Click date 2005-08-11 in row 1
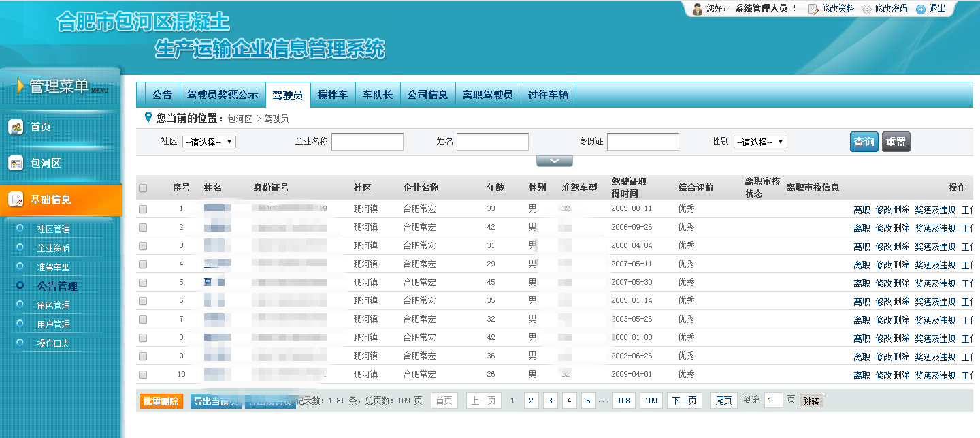Viewport: 980px width, 438px height. click(632, 208)
